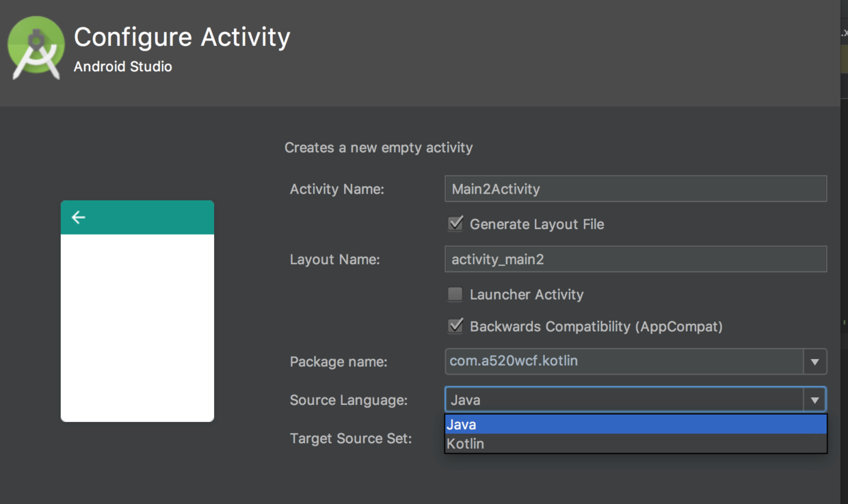Click the Configure Activity title text

tap(182, 37)
